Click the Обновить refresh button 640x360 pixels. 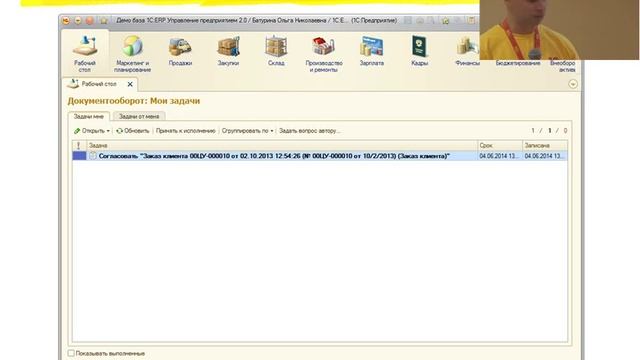[x=133, y=131]
